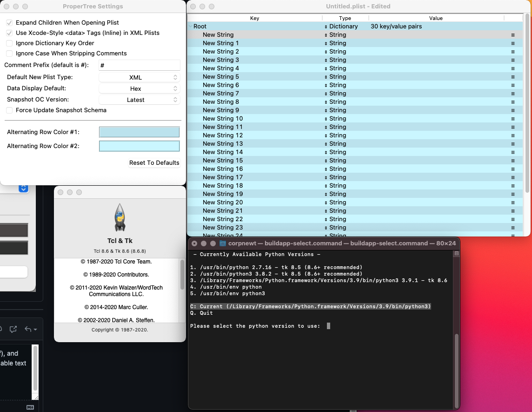Image resolution: width=532 pixels, height=412 pixels.
Task: Click the Markdown badge icon in dark panel
Action: pos(30,407)
